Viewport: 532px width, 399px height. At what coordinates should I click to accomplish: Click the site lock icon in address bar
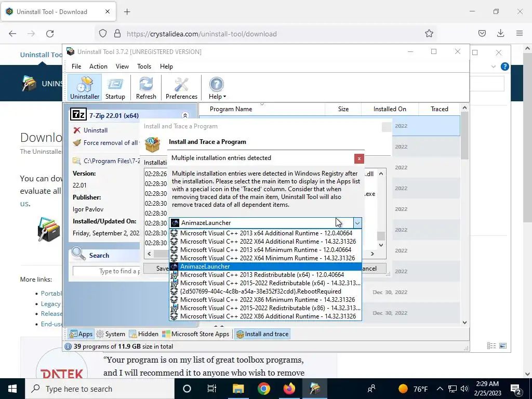click(117, 34)
